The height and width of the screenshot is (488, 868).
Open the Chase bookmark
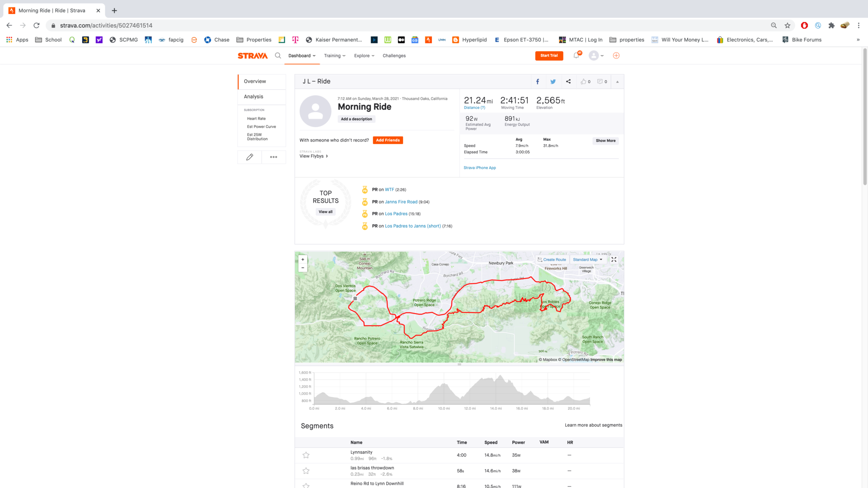[217, 40]
